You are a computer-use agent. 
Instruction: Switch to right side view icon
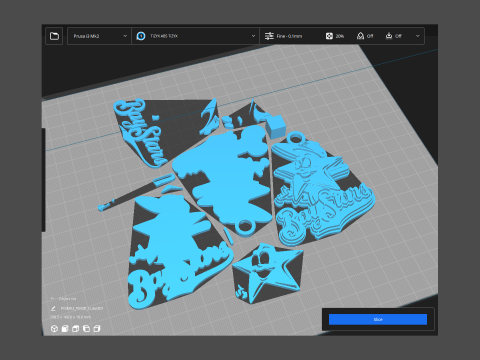[x=97, y=329]
